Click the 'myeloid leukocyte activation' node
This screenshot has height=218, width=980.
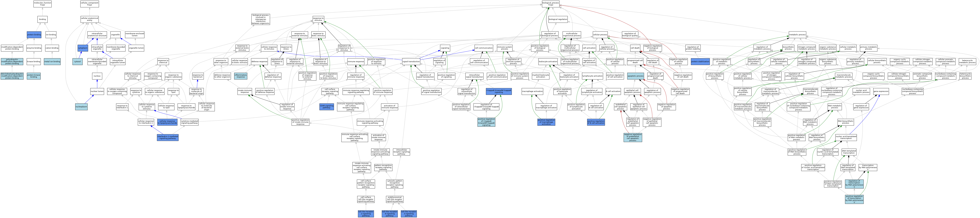pos(540,76)
